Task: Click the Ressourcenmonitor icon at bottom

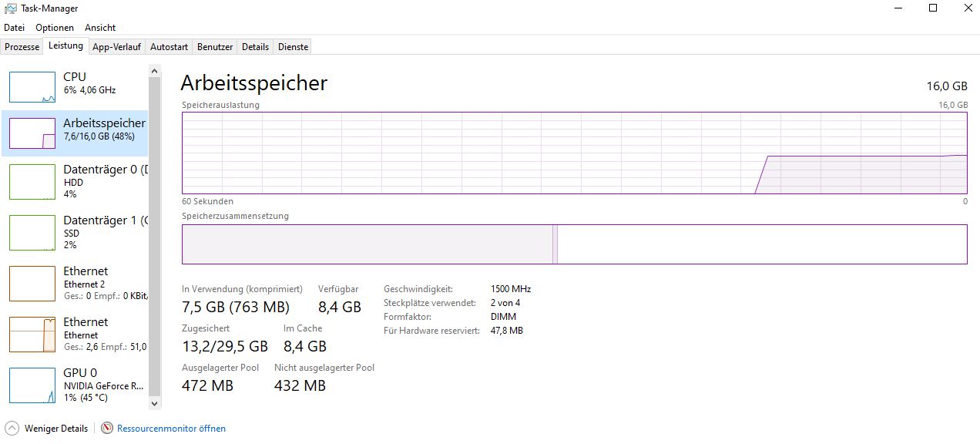Action: [x=107, y=428]
